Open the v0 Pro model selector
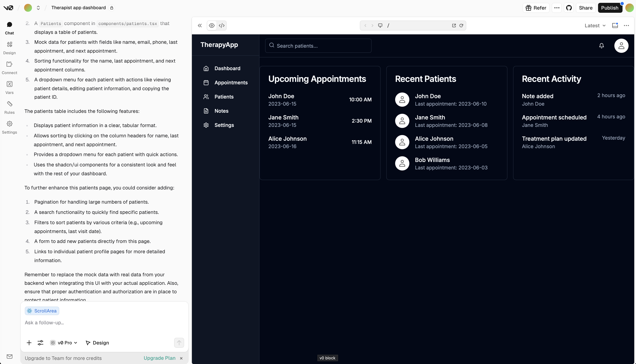This screenshot has height=364, width=636. pyautogui.click(x=63, y=343)
